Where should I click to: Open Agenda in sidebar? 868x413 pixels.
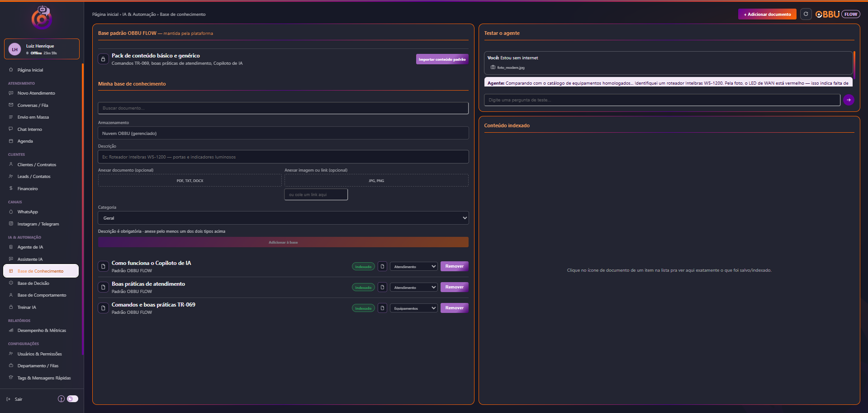(x=25, y=141)
